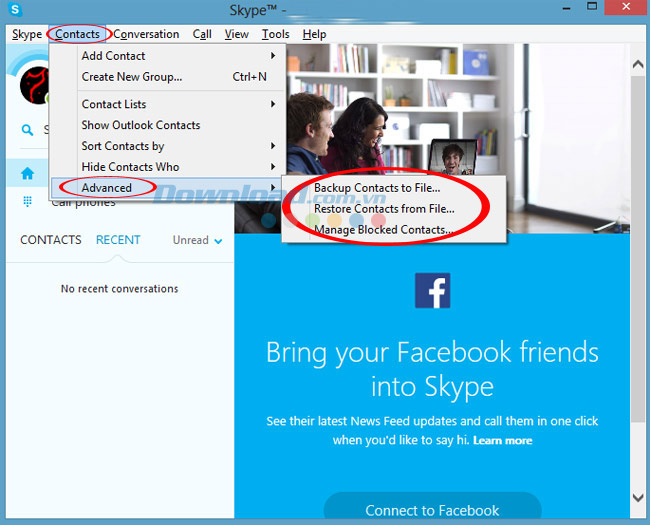Open the Unread filter dropdown
This screenshot has width=650, height=525.
tap(197, 240)
